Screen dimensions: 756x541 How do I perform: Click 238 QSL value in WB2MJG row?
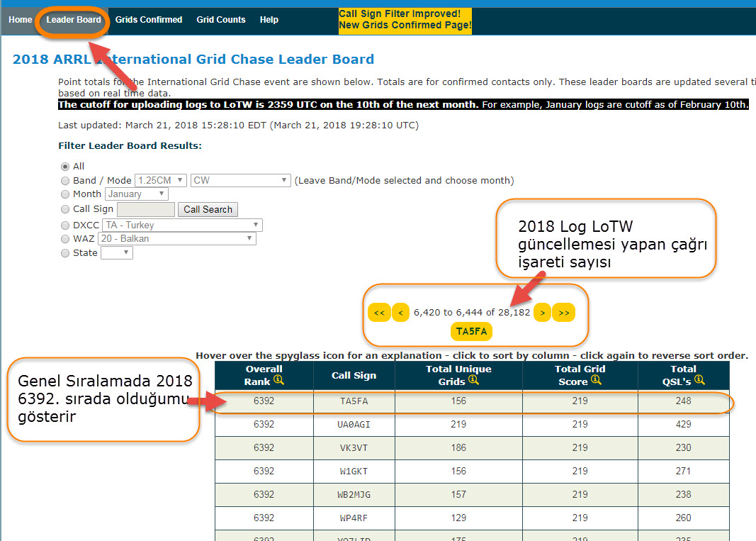click(x=683, y=495)
